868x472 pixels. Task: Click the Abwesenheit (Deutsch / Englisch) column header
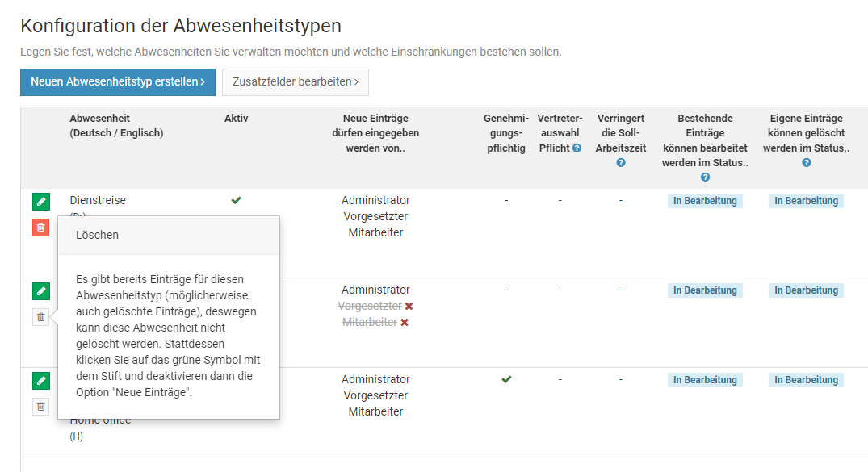pyautogui.click(x=116, y=126)
